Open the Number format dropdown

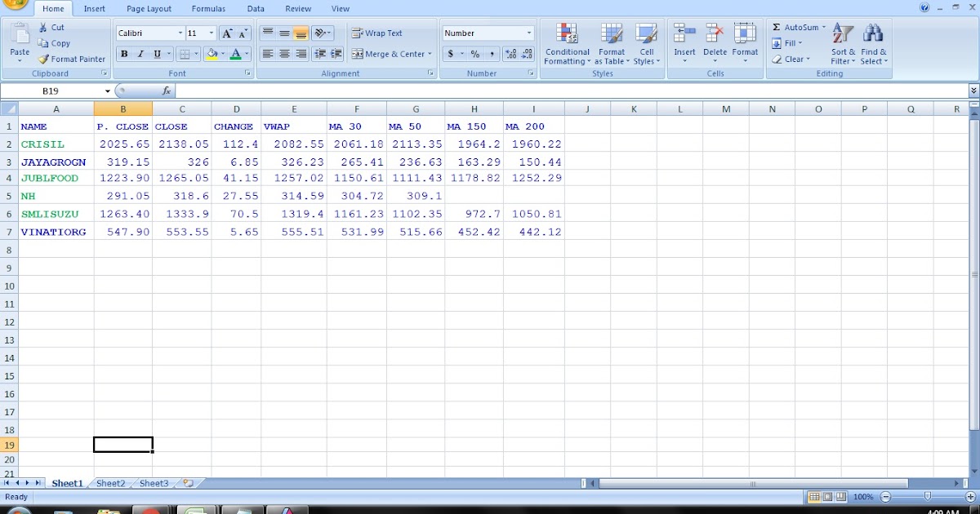coord(529,33)
